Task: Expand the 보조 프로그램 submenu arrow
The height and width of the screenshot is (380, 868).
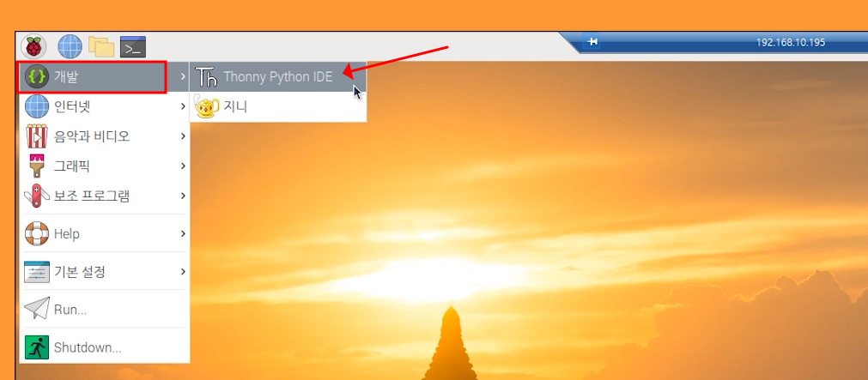Action: pos(183,196)
